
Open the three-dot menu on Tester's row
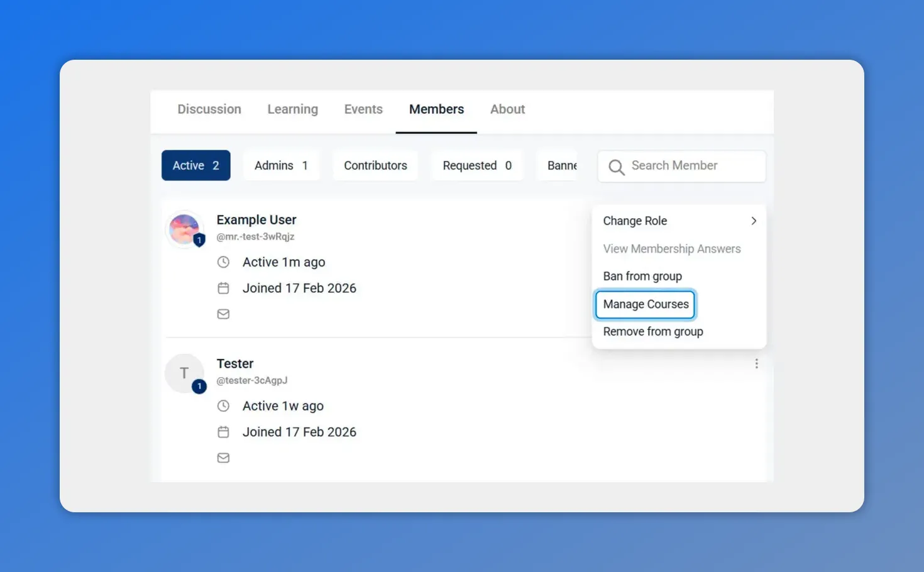[x=757, y=363]
